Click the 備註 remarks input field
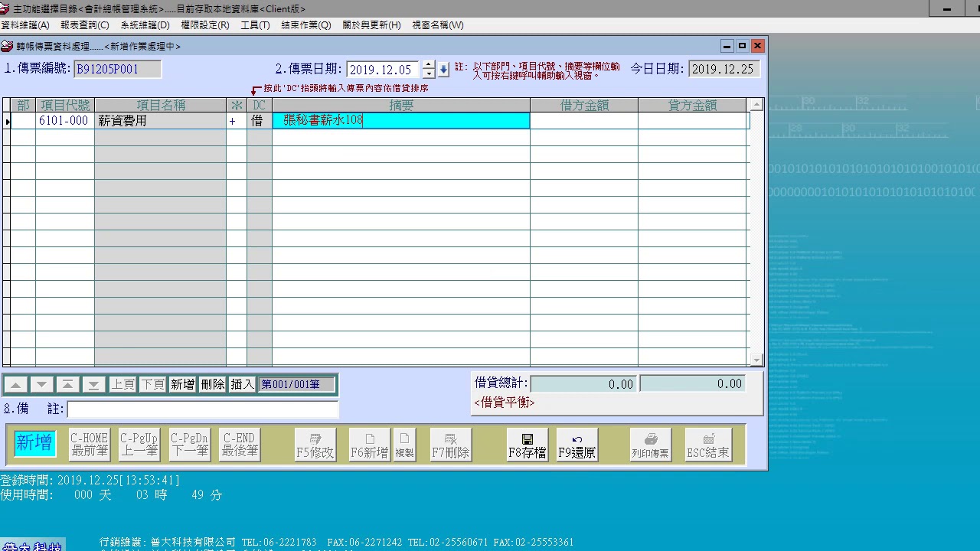This screenshot has height=551, width=980. tap(203, 409)
